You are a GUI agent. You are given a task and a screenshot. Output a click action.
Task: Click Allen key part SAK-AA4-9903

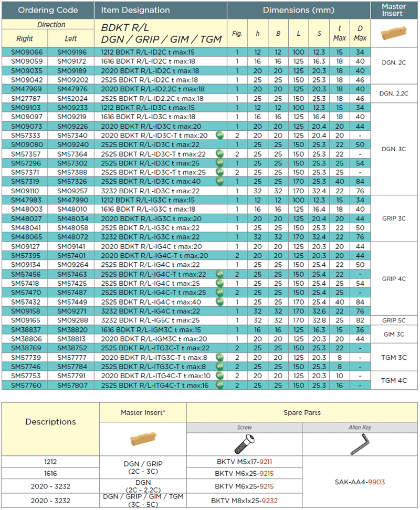point(360,482)
